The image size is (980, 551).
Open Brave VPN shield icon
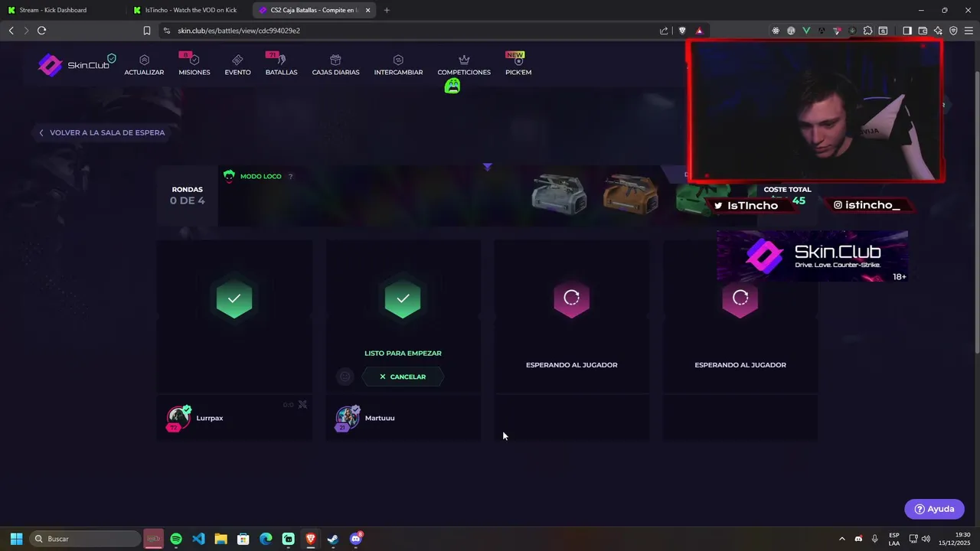[x=953, y=31]
